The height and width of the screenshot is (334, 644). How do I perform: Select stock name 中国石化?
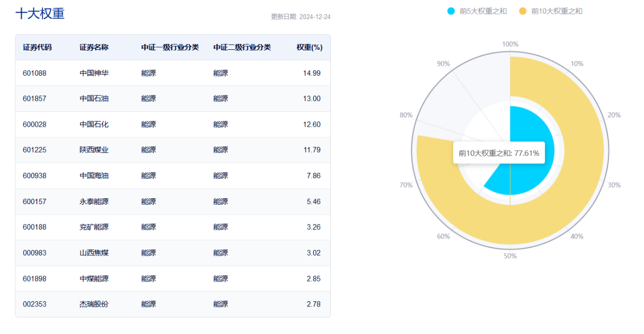click(94, 125)
